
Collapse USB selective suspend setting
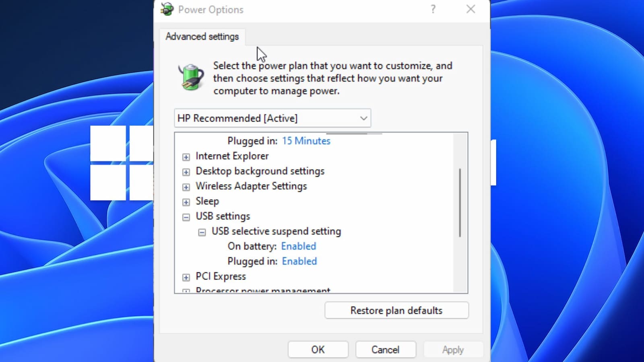(202, 232)
